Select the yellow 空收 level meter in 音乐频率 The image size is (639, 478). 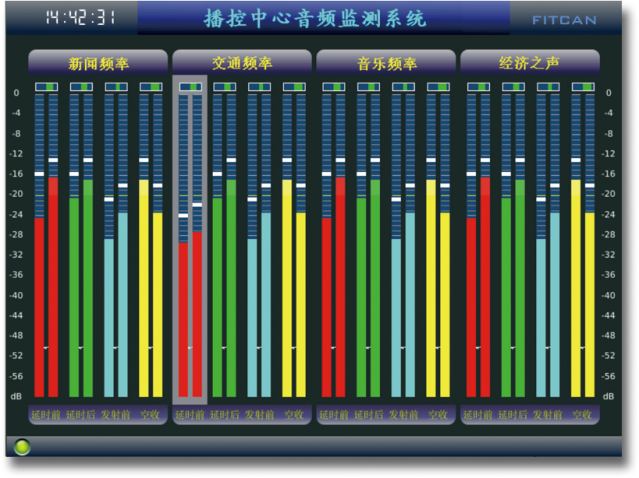point(438,246)
